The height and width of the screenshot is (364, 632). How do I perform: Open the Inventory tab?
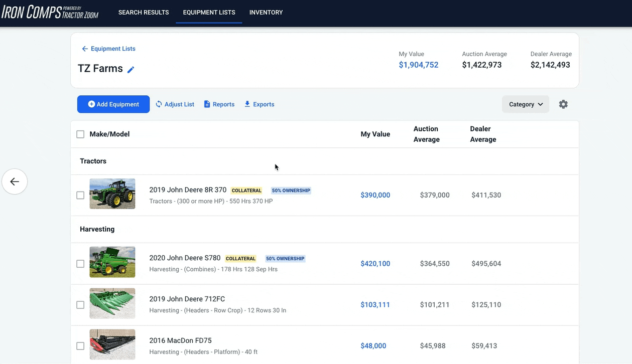pos(266,13)
